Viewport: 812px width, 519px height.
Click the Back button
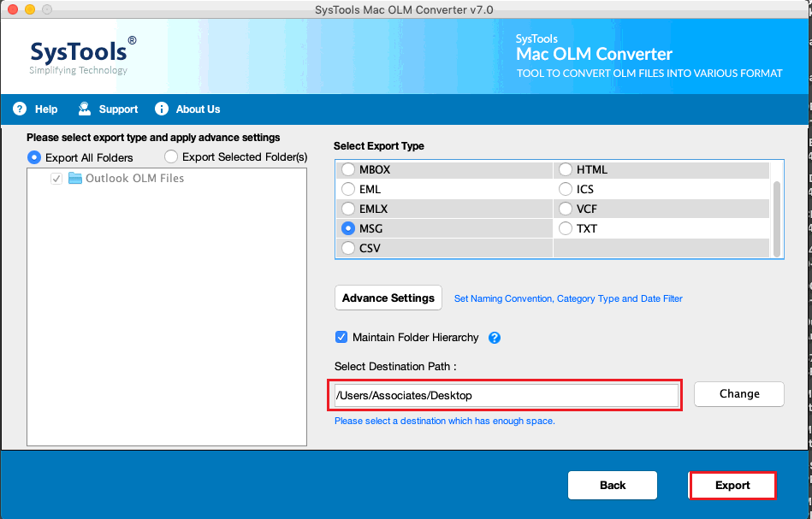[613, 485]
